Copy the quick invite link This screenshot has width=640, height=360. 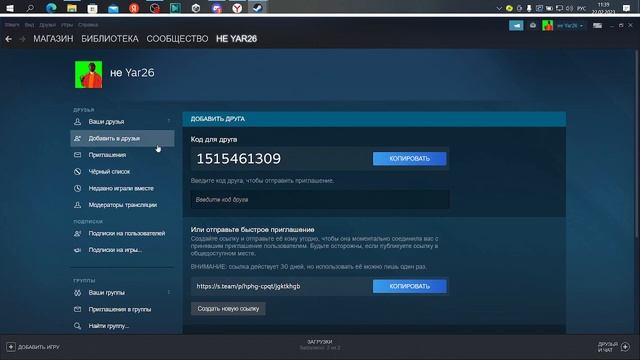pyautogui.click(x=409, y=286)
